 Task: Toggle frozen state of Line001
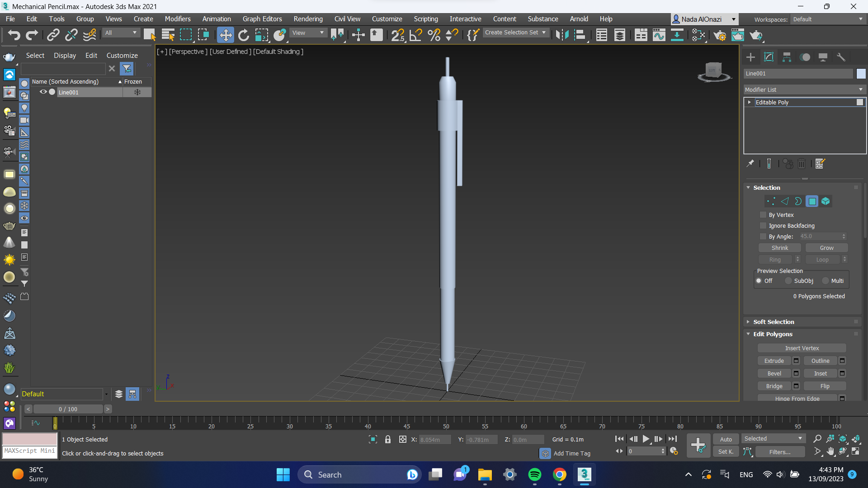pyautogui.click(x=137, y=92)
